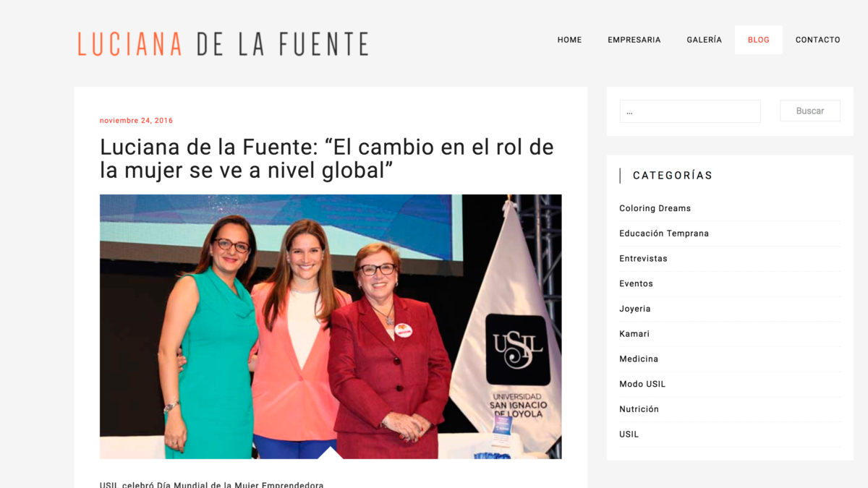The width and height of the screenshot is (868, 488).
Task: Click the Buscar button
Action: point(810,111)
